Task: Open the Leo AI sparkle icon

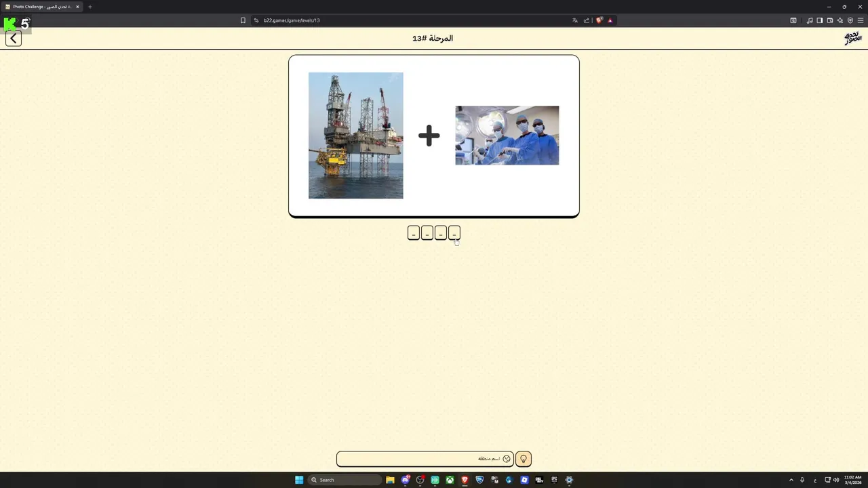Action: tap(840, 20)
